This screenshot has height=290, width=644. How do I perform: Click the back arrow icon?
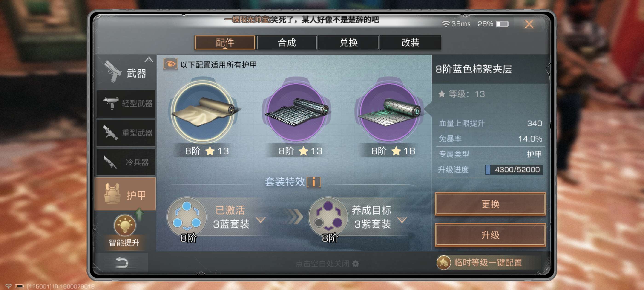point(122,262)
